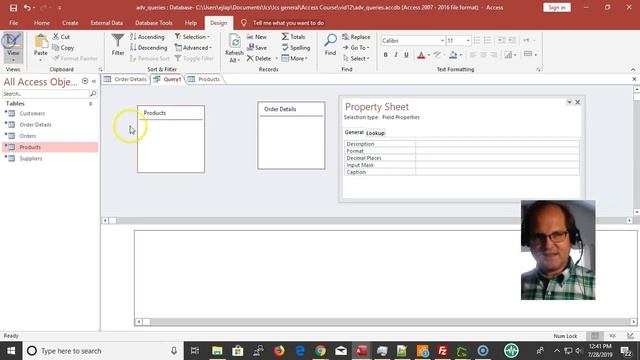This screenshot has width=640, height=360.
Task: Switch to the Home ribbon tab
Action: pos(42,23)
